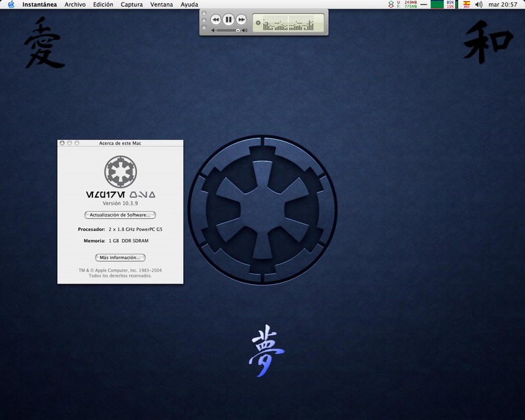Click the dash indicator in menu bar
This screenshot has height=420, width=525.
coord(423,5)
